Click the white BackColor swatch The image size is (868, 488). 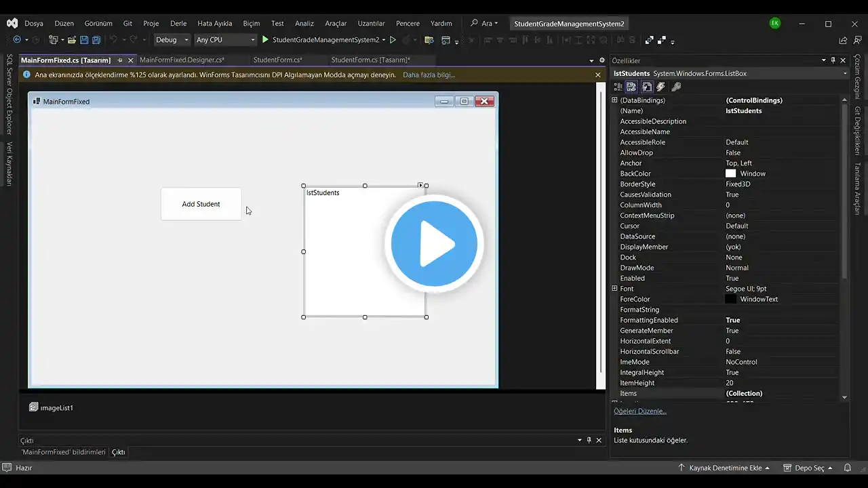pyautogui.click(x=730, y=174)
